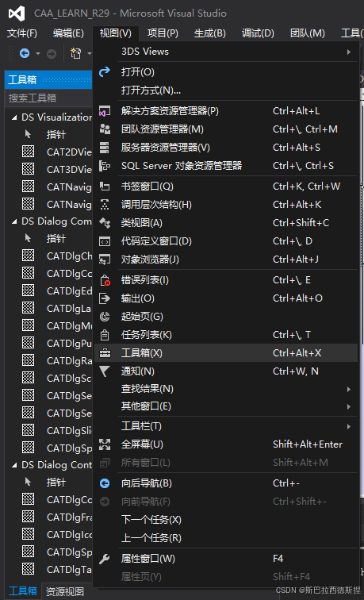Select the CATDlgCh toolbox item icon
The height and width of the screenshot is (600, 364).
pos(28,256)
